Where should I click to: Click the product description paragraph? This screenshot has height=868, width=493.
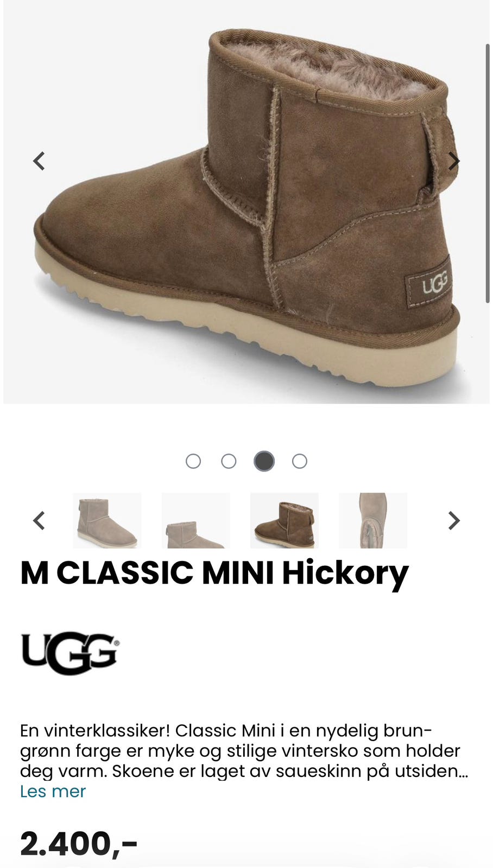click(x=244, y=751)
